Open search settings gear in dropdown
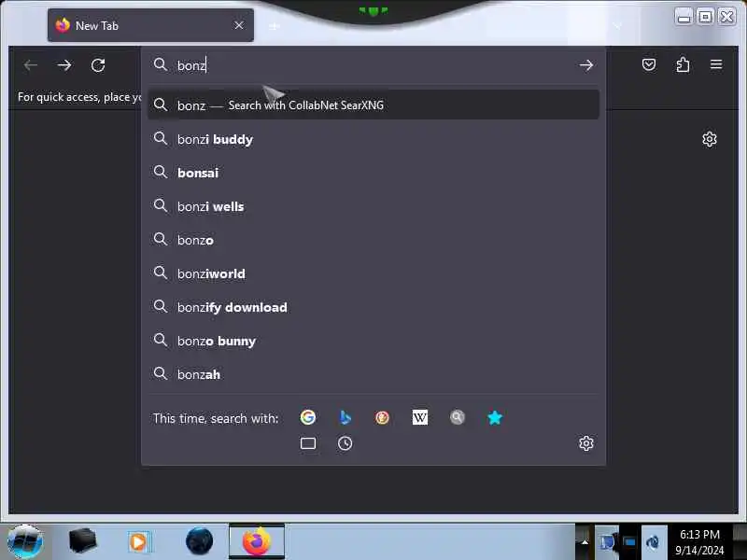Screen dimensions: 747x560 pyautogui.click(x=586, y=443)
